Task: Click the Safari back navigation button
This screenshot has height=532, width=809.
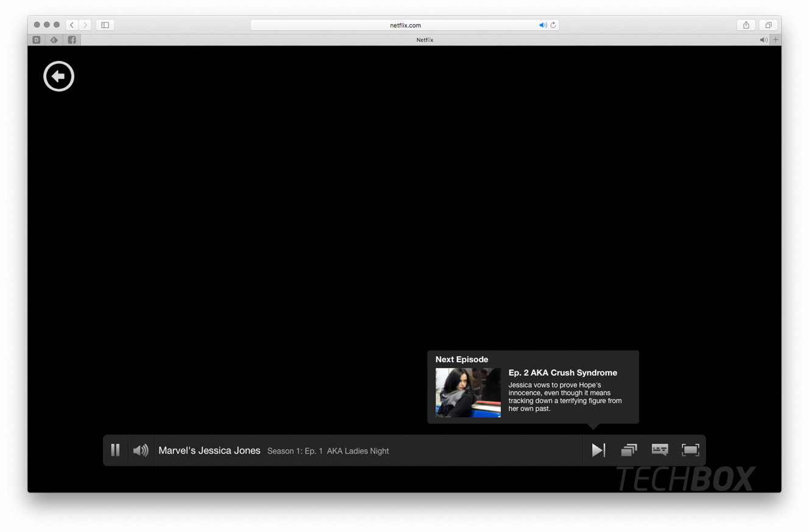Action: pos(72,25)
